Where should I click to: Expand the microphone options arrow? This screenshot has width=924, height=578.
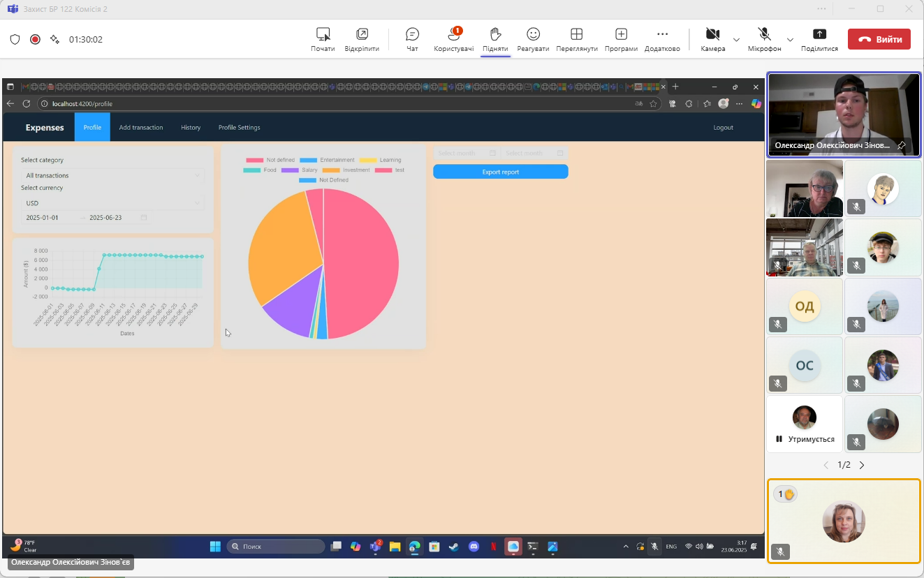coord(790,40)
